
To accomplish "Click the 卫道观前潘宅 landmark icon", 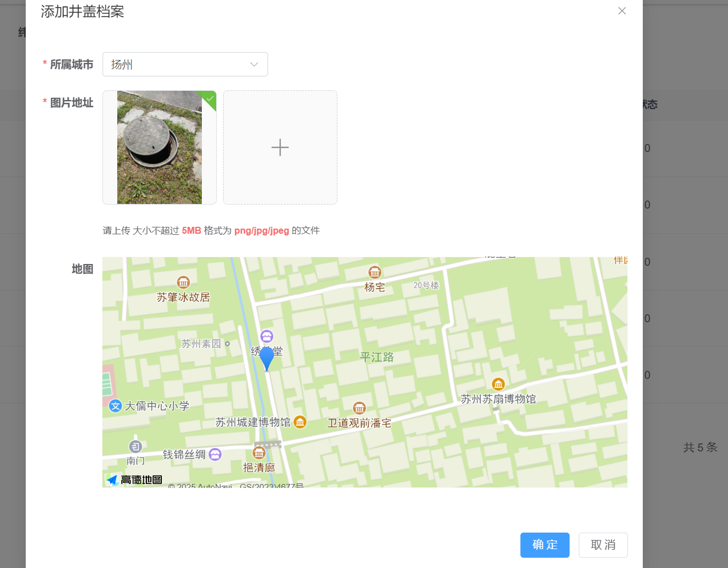I will pyautogui.click(x=359, y=408).
